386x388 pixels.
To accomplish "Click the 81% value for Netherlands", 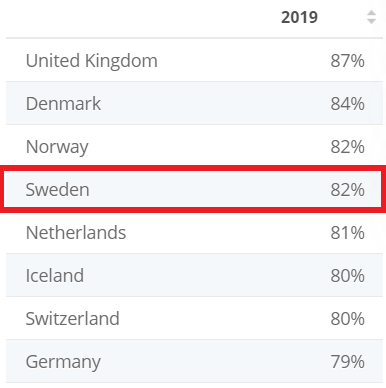I will tap(347, 233).
